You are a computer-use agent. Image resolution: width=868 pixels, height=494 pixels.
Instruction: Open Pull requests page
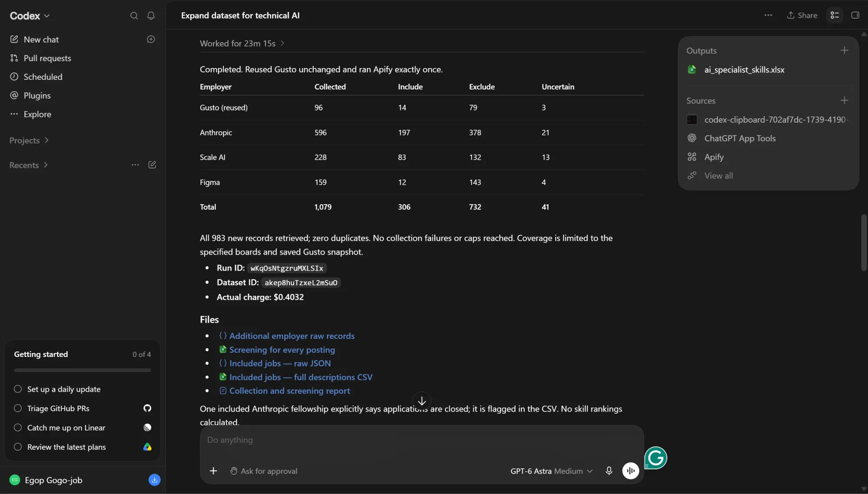point(47,58)
